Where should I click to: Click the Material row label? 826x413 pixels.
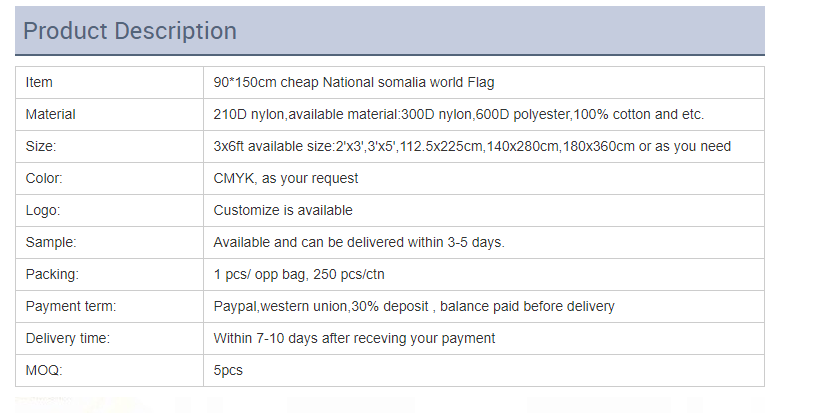point(50,114)
